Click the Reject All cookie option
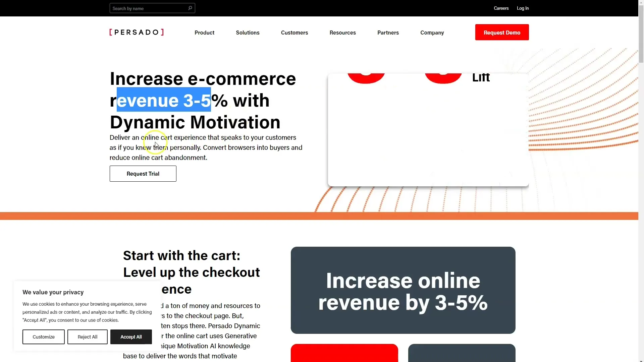 [87, 337]
